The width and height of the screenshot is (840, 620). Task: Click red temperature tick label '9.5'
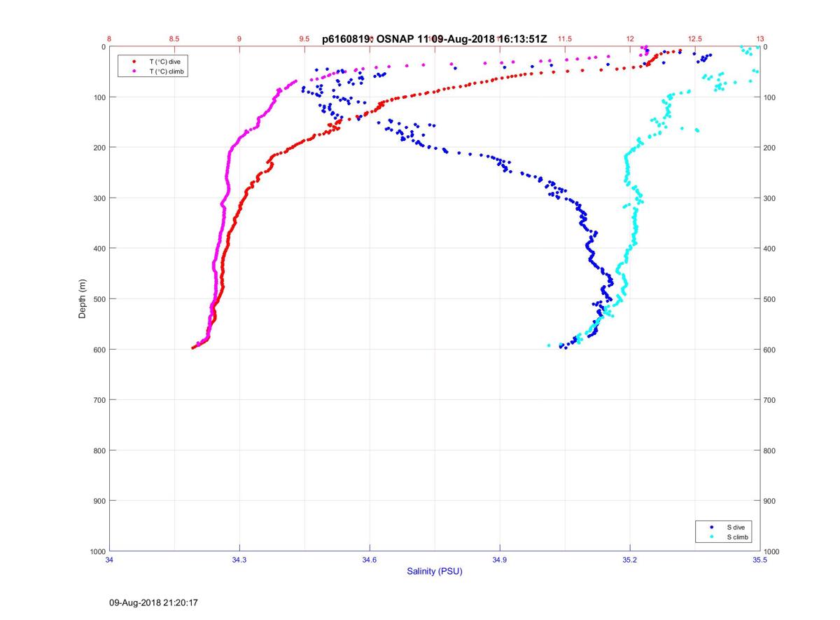coord(304,39)
